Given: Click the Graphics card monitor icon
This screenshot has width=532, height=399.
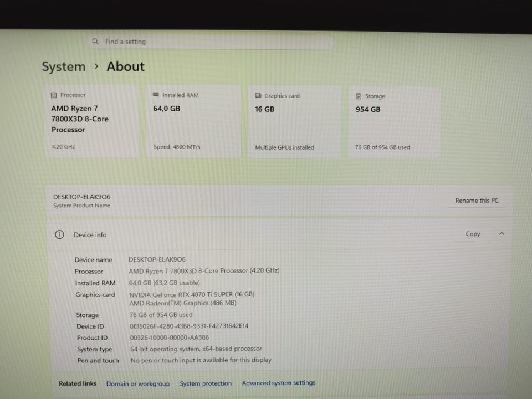Looking at the screenshot, I should pos(258,95).
